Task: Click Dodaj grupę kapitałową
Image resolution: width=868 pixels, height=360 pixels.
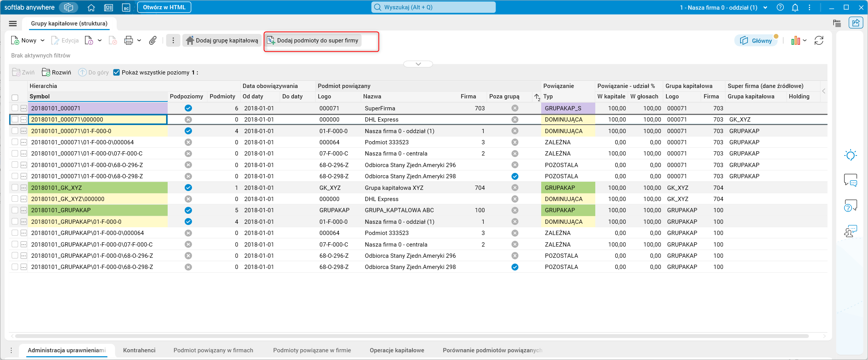Action: (x=222, y=41)
